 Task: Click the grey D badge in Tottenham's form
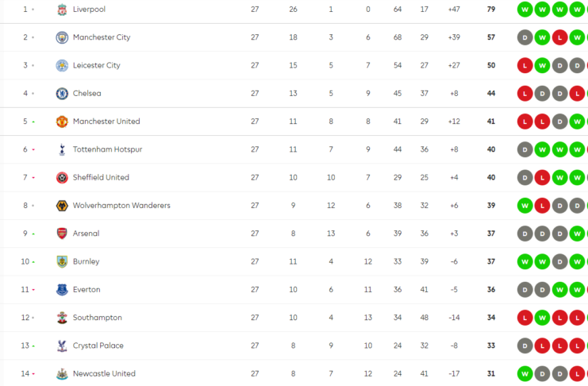[525, 149]
